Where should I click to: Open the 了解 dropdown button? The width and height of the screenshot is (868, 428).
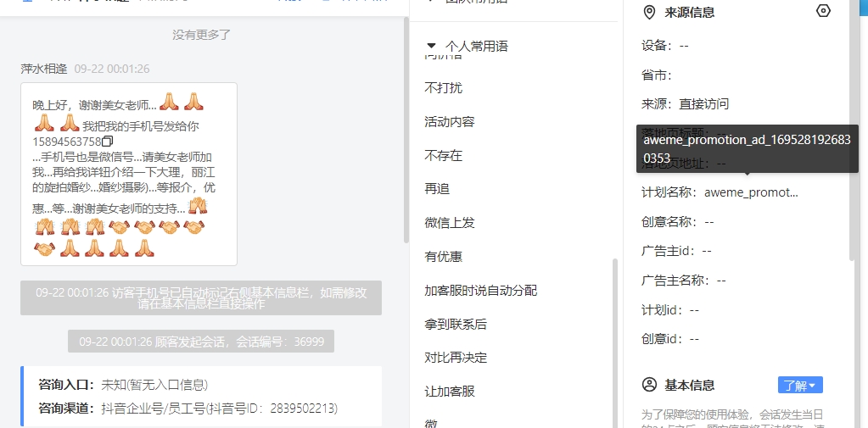click(x=800, y=386)
